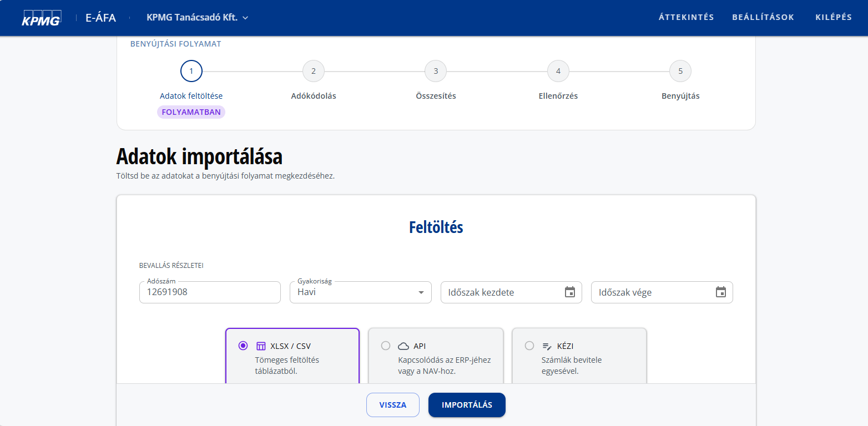Click the Feltöltés section title
The height and width of the screenshot is (426, 868).
tap(436, 227)
